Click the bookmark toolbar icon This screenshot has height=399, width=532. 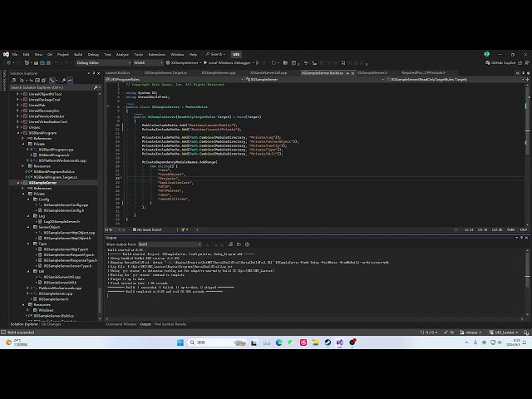[x=343, y=63]
